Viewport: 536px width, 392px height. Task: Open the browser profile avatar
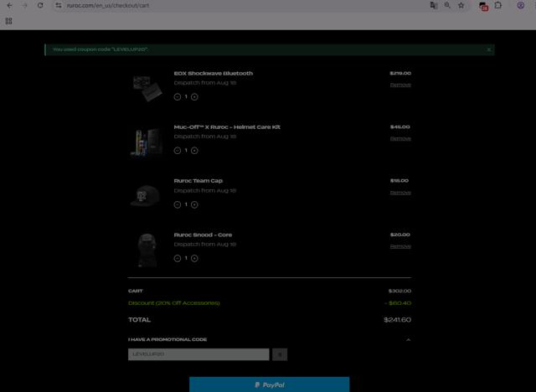click(521, 6)
